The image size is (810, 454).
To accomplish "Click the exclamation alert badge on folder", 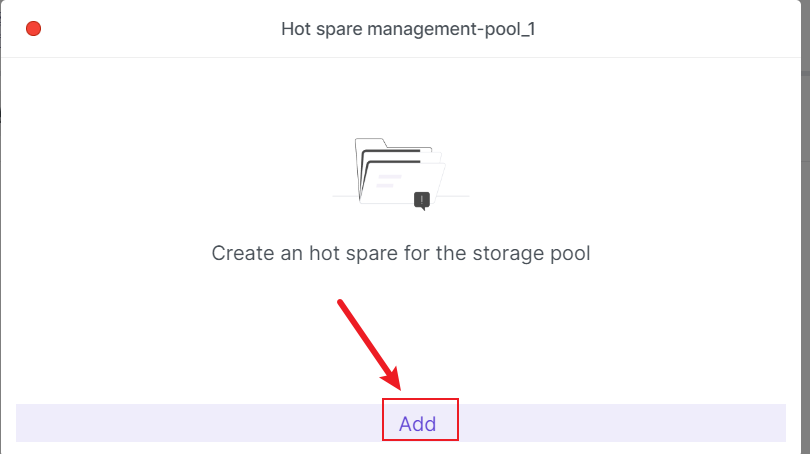I will click(422, 200).
